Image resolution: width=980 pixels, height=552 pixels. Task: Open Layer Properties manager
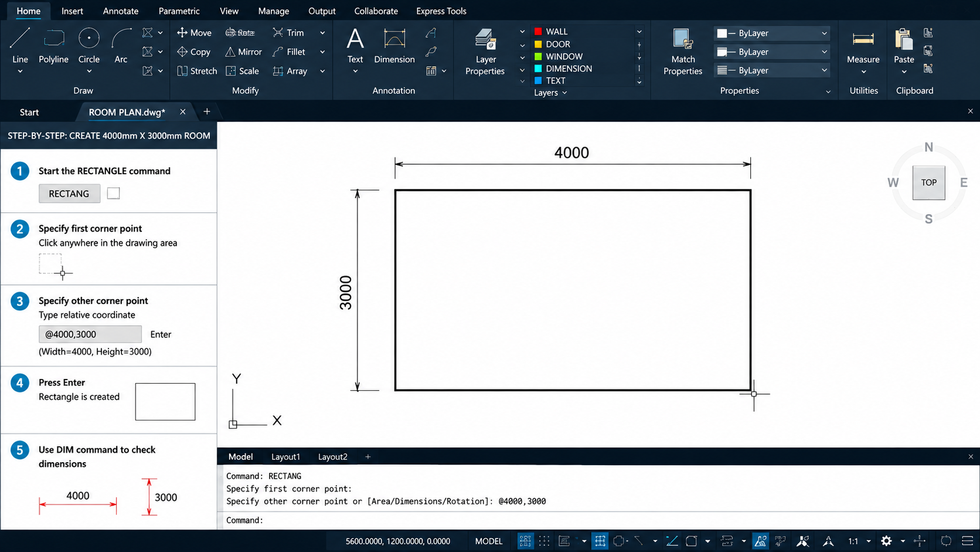point(485,52)
